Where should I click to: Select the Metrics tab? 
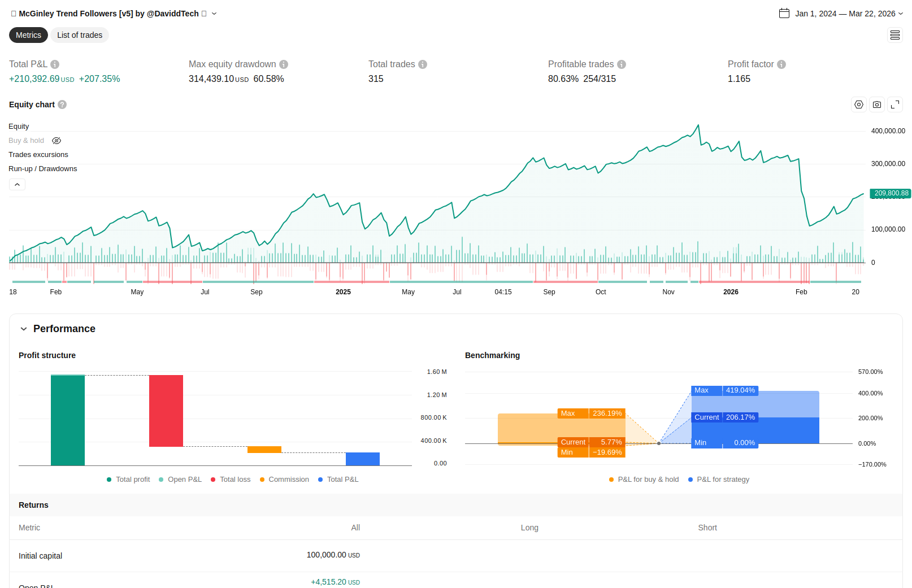[28, 35]
